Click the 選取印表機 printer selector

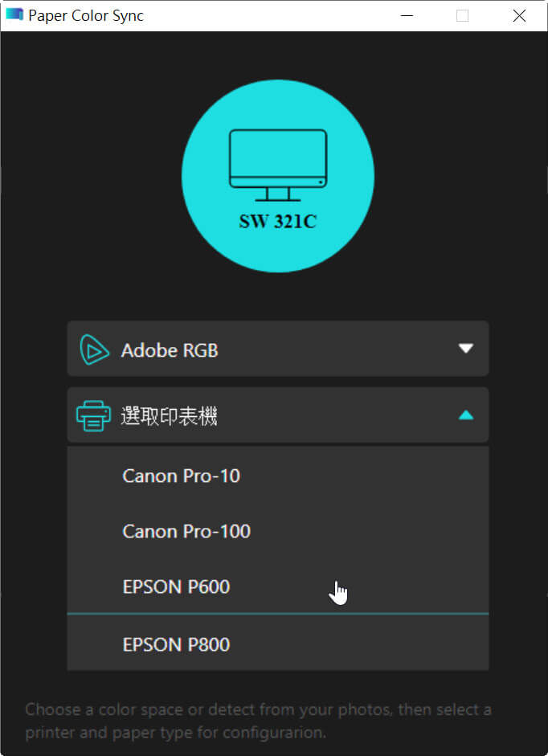[x=278, y=415]
